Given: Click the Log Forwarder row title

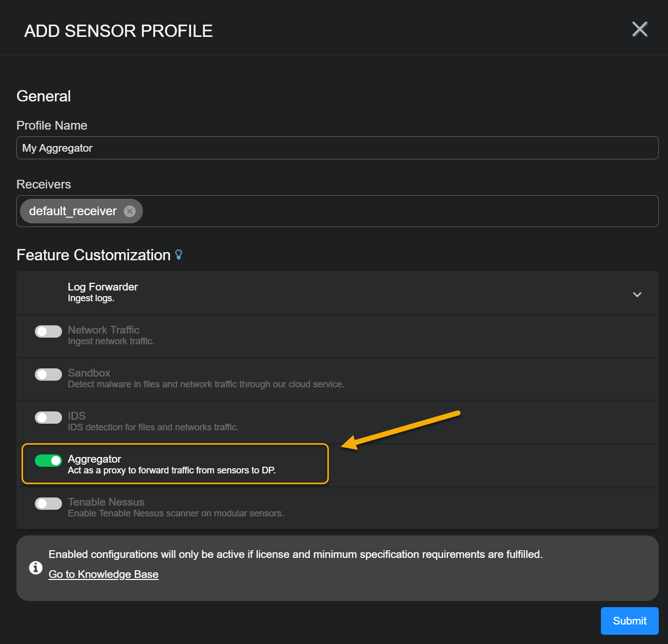Looking at the screenshot, I should [x=102, y=287].
